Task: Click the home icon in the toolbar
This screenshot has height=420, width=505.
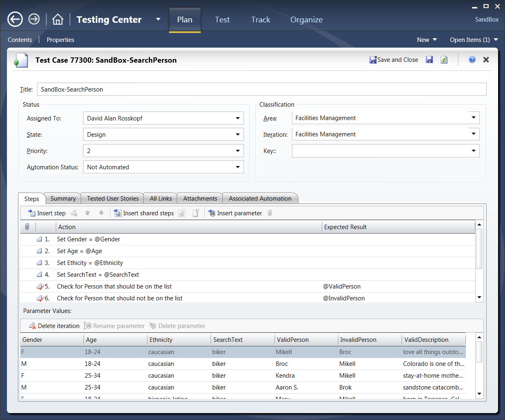Action: click(58, 19)
